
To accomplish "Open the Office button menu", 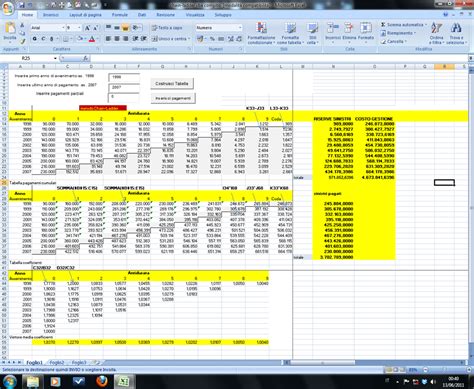I will 7,7.
